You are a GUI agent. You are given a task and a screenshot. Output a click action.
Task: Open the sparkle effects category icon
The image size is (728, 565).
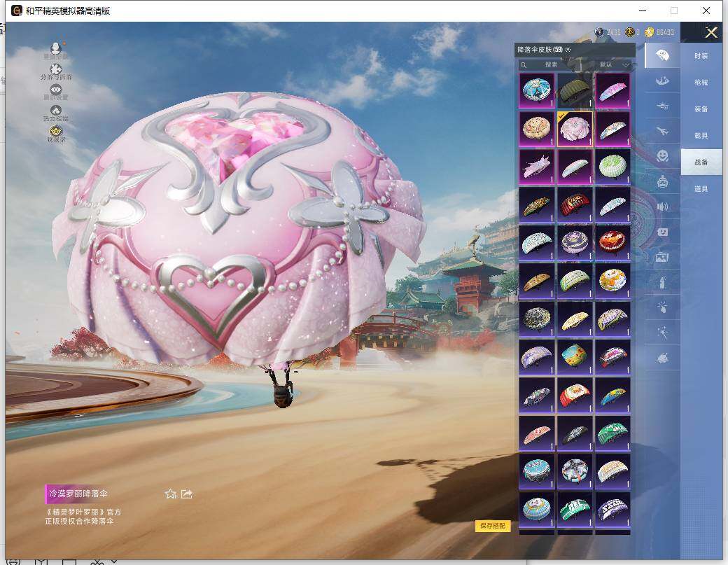(662, 332)
